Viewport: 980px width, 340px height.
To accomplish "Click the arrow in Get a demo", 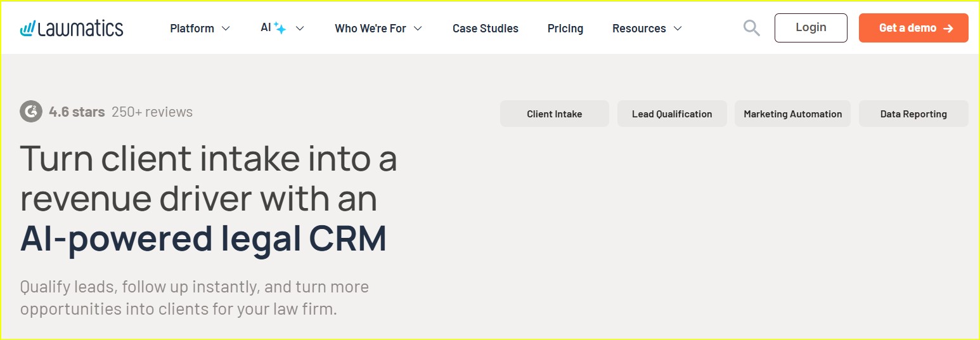I will point(948,29).
